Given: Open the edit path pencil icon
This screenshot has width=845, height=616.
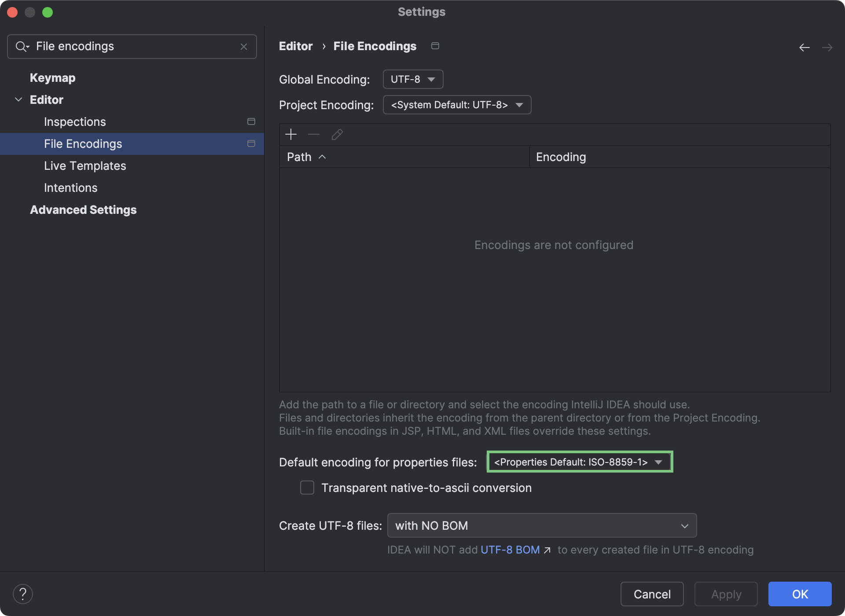Looking at the screenshot, I should (337, 134).
